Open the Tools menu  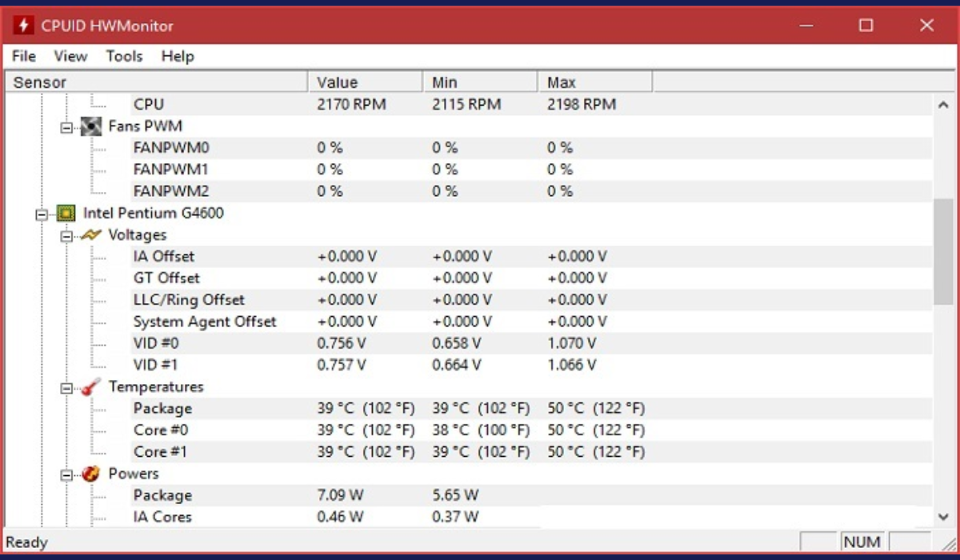coord(124,56)
